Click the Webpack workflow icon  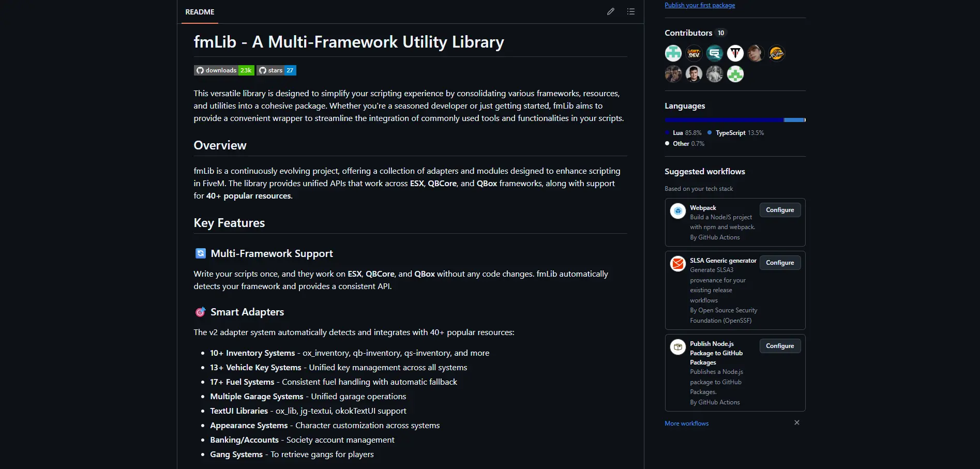(678, 211)
